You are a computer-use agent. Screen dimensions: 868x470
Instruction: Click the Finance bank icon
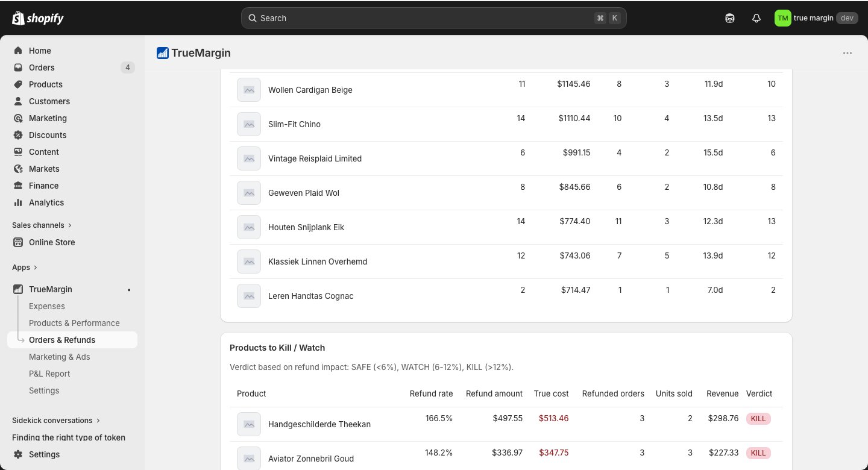click(18, 186)
